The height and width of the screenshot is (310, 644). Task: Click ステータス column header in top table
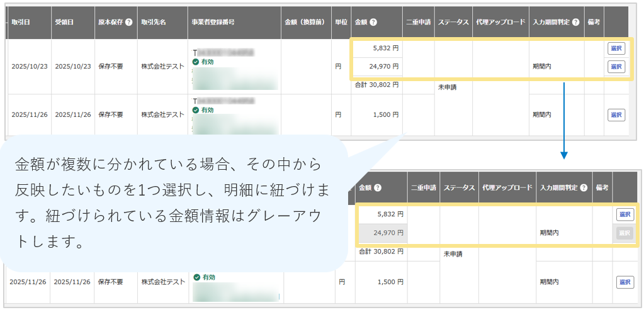(x=453, y=23)
